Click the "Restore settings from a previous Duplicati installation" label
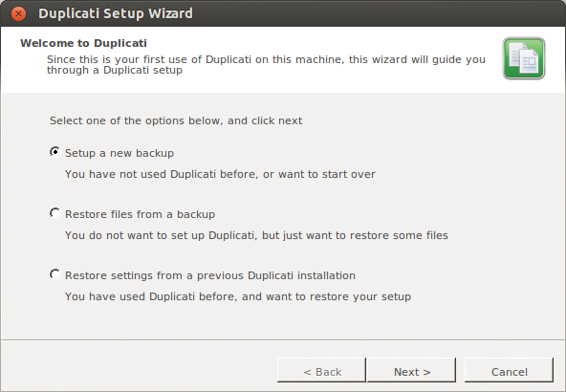The width and height of the screenshot is (566, 392). [x=210, y=275]
